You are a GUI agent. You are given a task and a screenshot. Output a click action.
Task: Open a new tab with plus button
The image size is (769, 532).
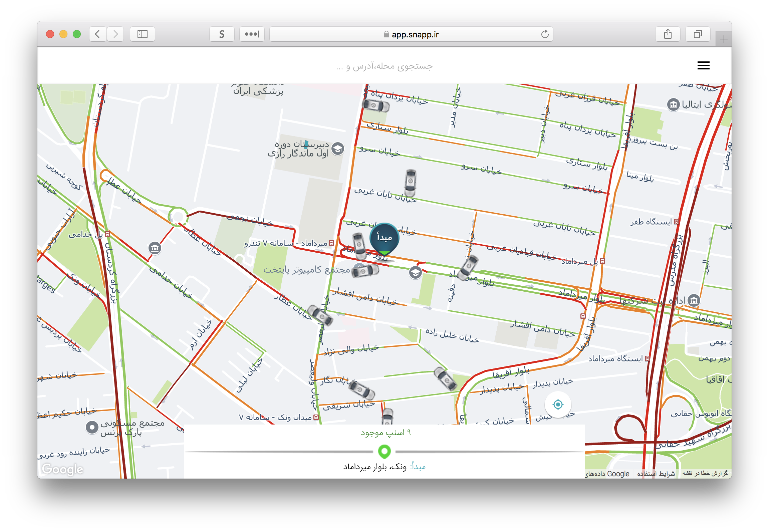[x=724, y=39]
